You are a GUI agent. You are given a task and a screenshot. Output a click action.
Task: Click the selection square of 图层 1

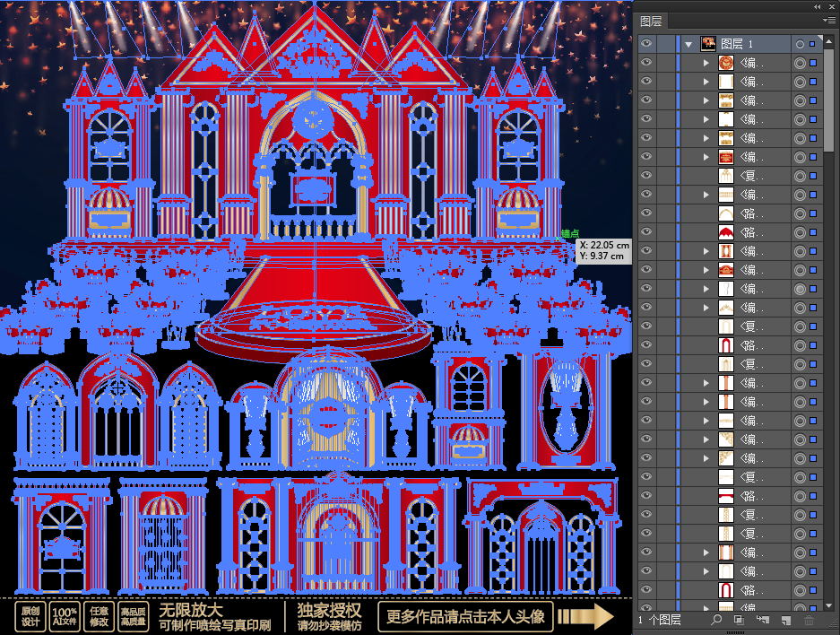(813, 44)
